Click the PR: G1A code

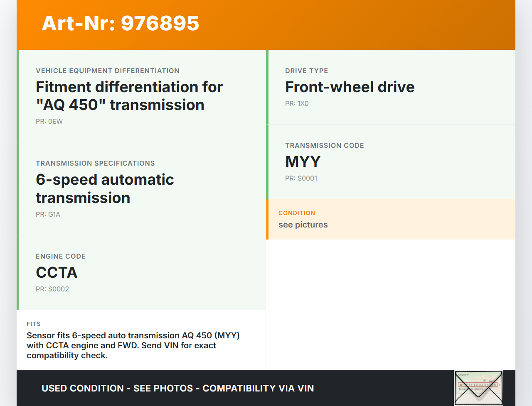[x=48, y=215]
